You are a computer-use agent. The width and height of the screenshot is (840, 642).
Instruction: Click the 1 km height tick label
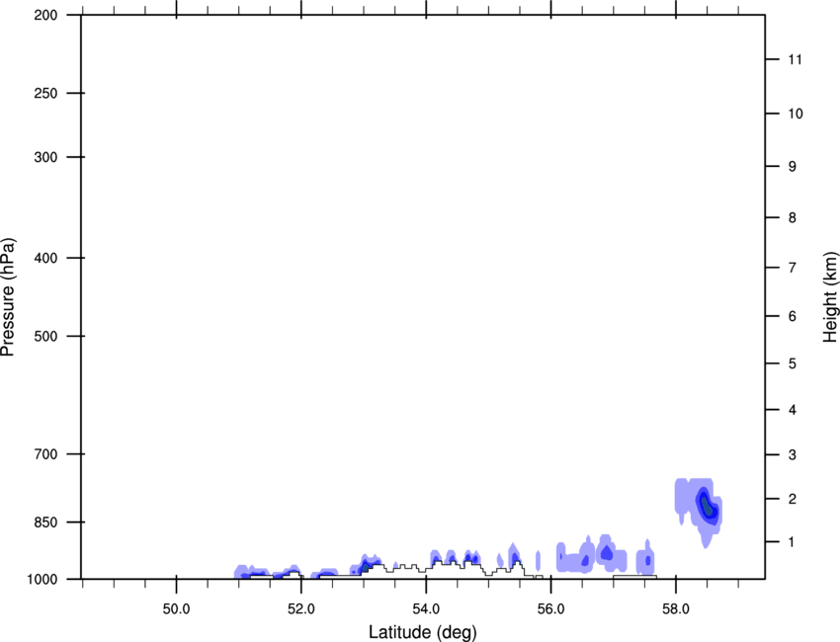(x=793, y=542)
